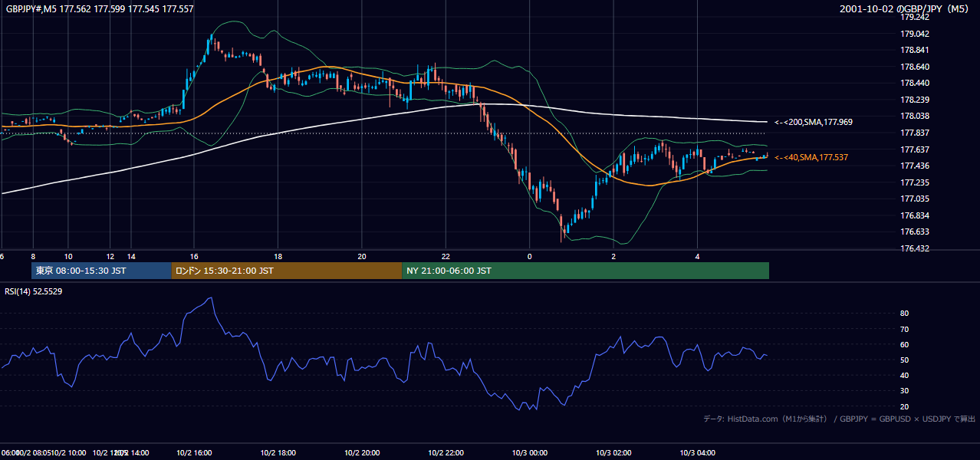This screenshot has height=460, width=980.
Task: Click the 177.637 price axis value
Action: pos(916,149)
